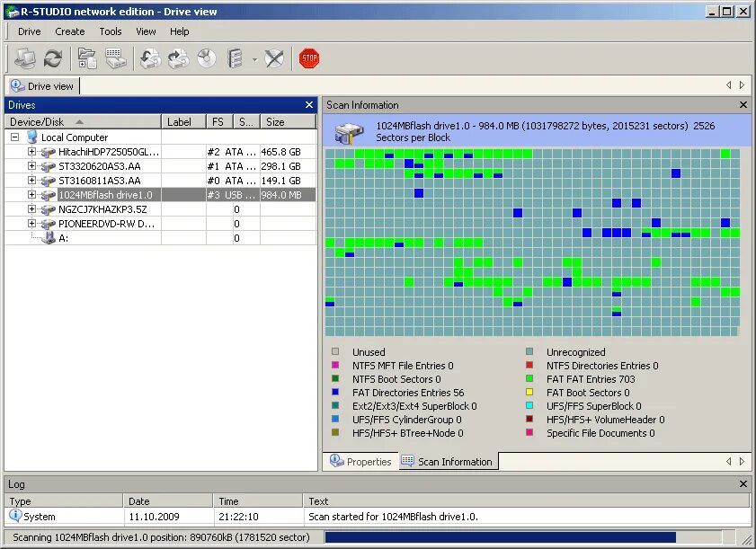Click the Local Computer icon in tree
Image resolution: width=756 pixels, height=549 pixels.
pos(32,137)
